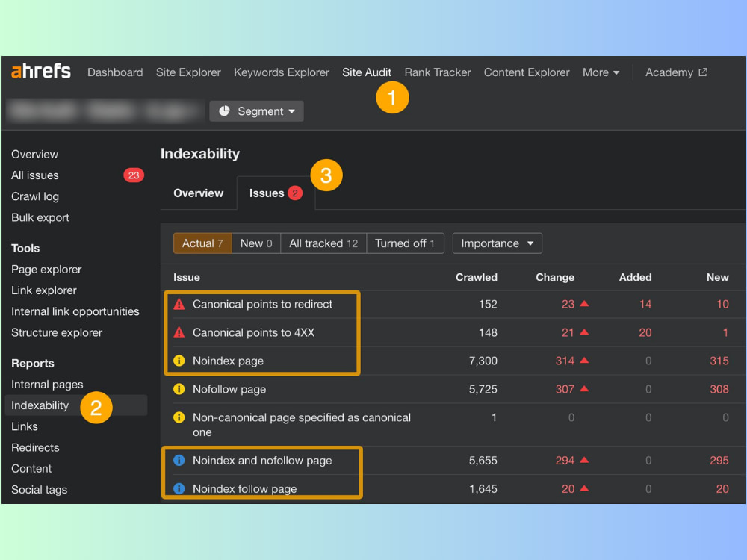Expand the More menu in top navigation

click(x=601, y=72)
